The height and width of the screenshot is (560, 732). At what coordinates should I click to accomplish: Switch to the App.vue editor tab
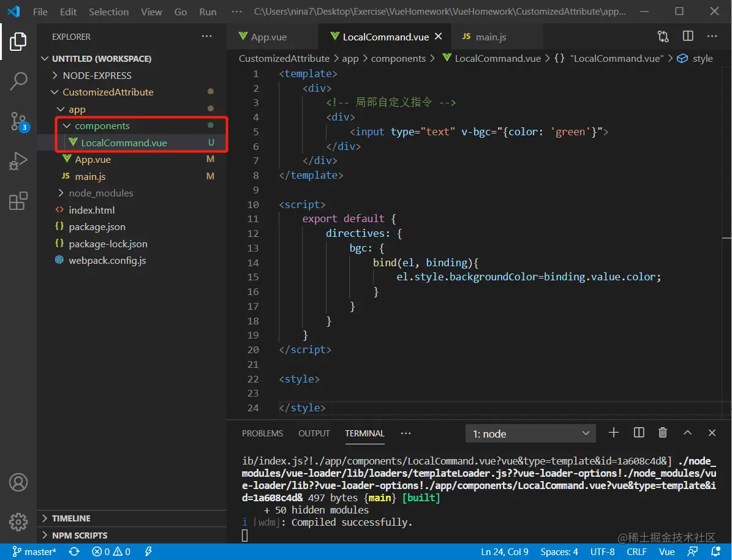[272, 37]
